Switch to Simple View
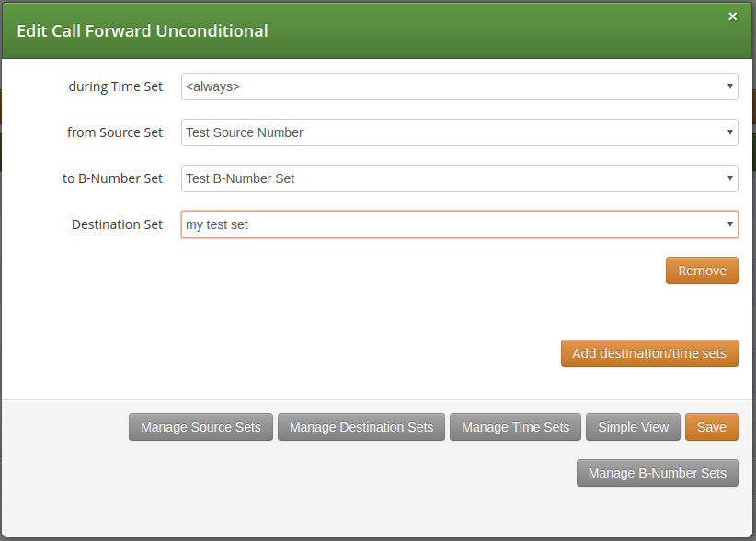The image size is (756, 541). pos(633,426)
